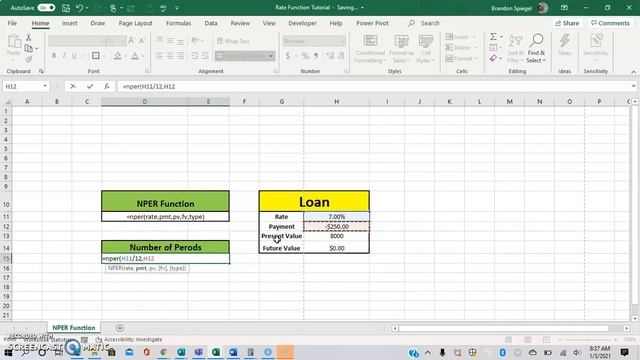Click the Insert Function fx icon
640x360 pixels.
coord(107,86)
